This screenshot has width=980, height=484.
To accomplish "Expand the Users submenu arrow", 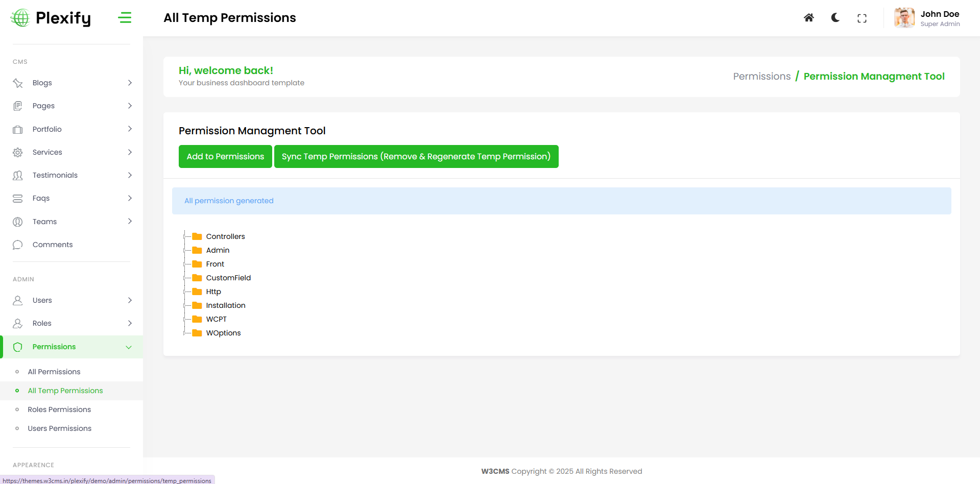I will (130, 300).
